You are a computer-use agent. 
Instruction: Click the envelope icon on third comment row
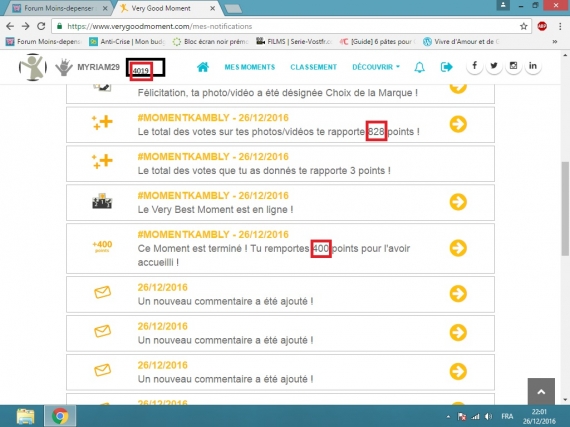(x=103, y=370)
